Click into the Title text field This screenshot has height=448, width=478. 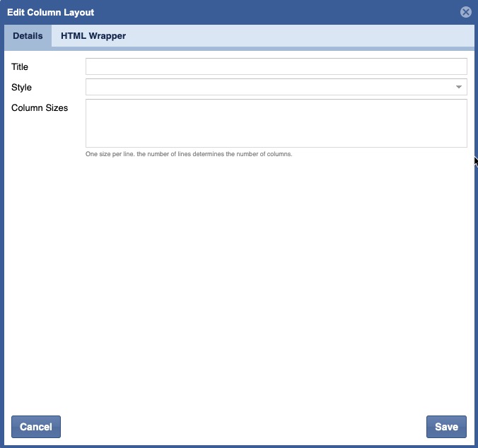[276, 66]
